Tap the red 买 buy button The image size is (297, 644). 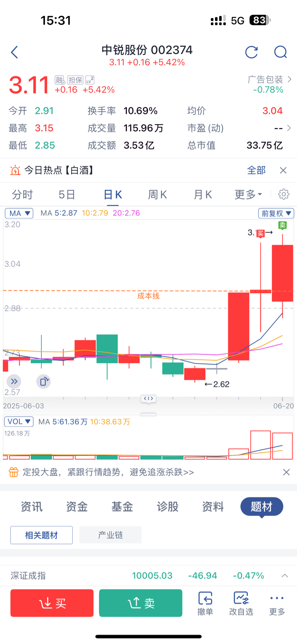click(x=52, y=603)
